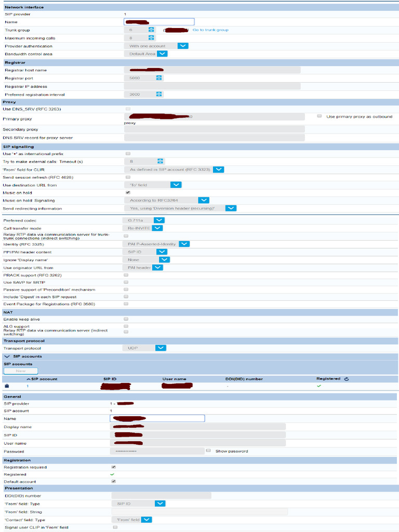The width and height of the screenshot is (399, 532).
Task: Click the User name input field
Action: (x=198, y=443)
